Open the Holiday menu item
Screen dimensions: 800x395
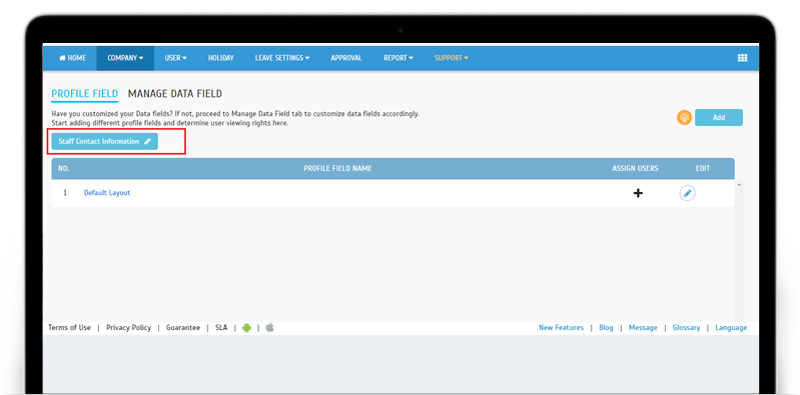[x=220, y=58]
